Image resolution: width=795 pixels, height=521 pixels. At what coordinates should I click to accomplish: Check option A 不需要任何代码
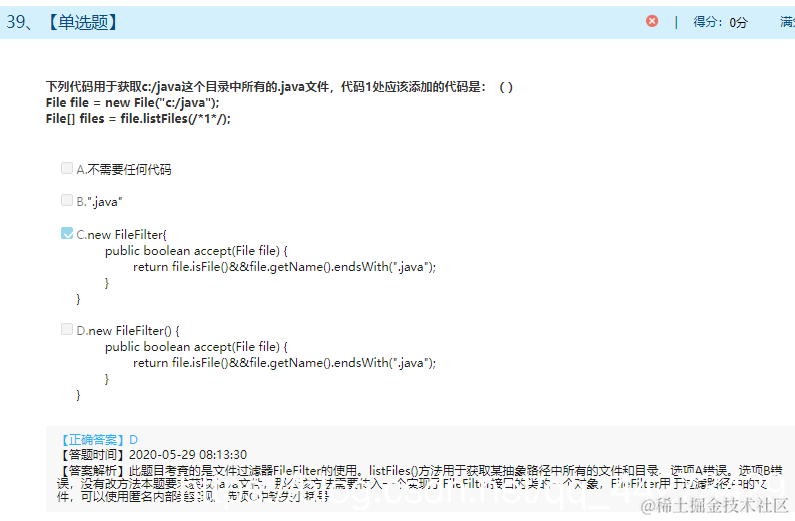[x=67, y=168]
